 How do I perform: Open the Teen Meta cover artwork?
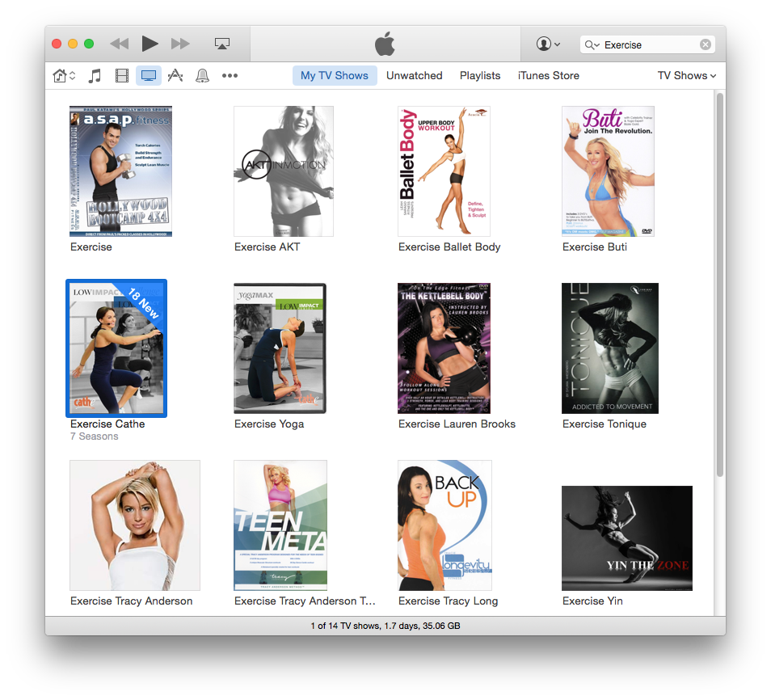click(280, 525)
